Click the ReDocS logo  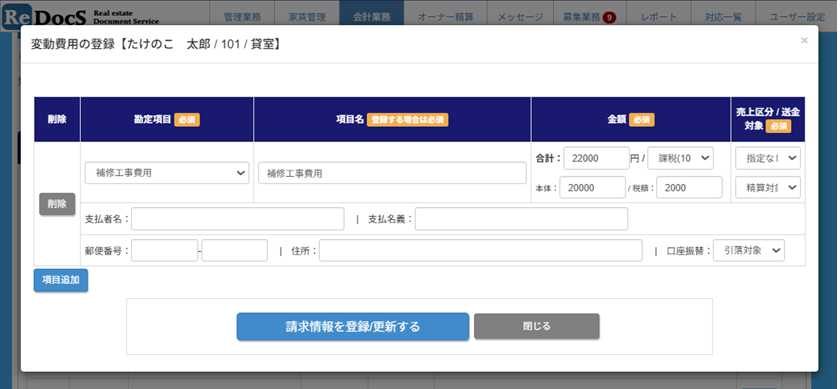(80, 17)
